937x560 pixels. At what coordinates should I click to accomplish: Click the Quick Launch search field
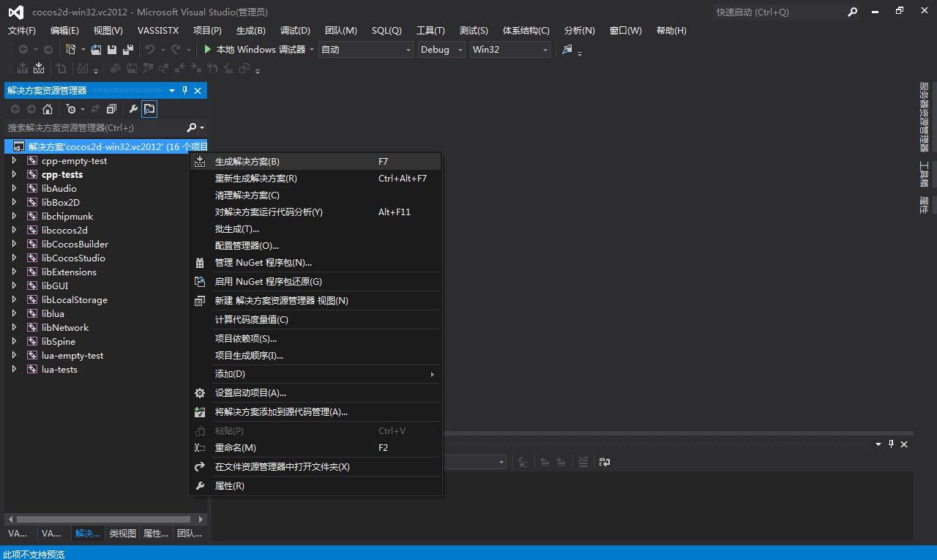click(x=778, y=12)
